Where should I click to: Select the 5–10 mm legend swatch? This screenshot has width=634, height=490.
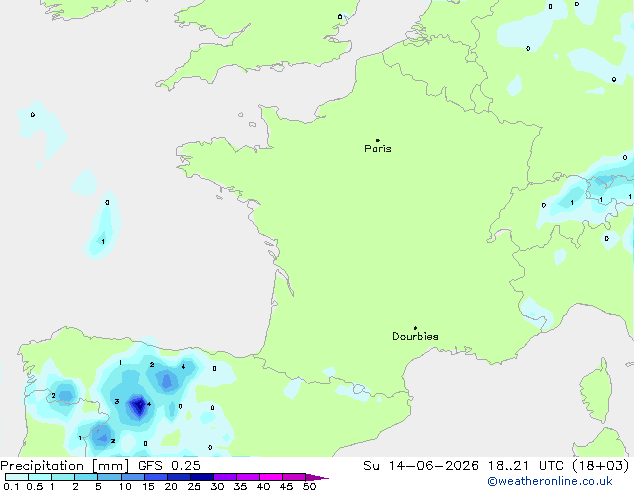pyautogui.click(x=109, y=477)
